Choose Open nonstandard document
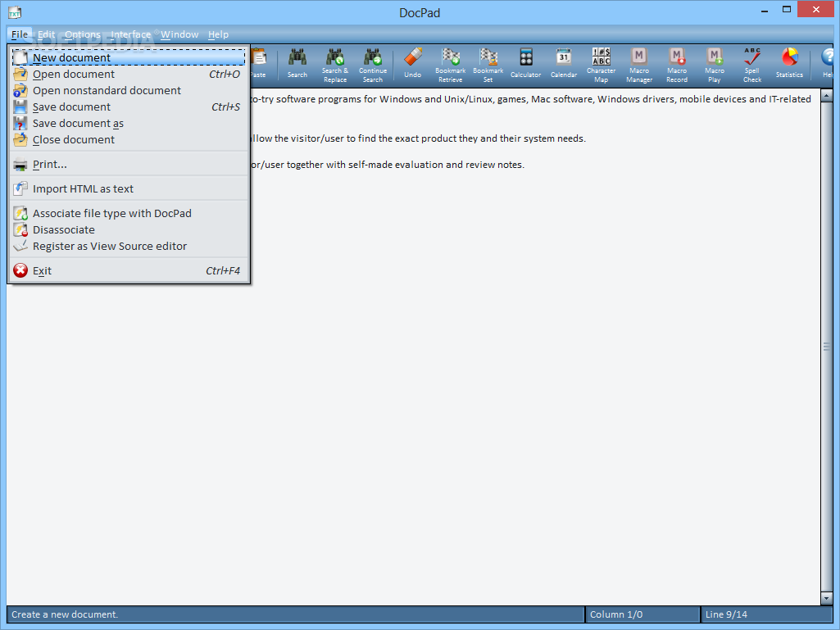This screenshot has height=630, width=840. 129,91
